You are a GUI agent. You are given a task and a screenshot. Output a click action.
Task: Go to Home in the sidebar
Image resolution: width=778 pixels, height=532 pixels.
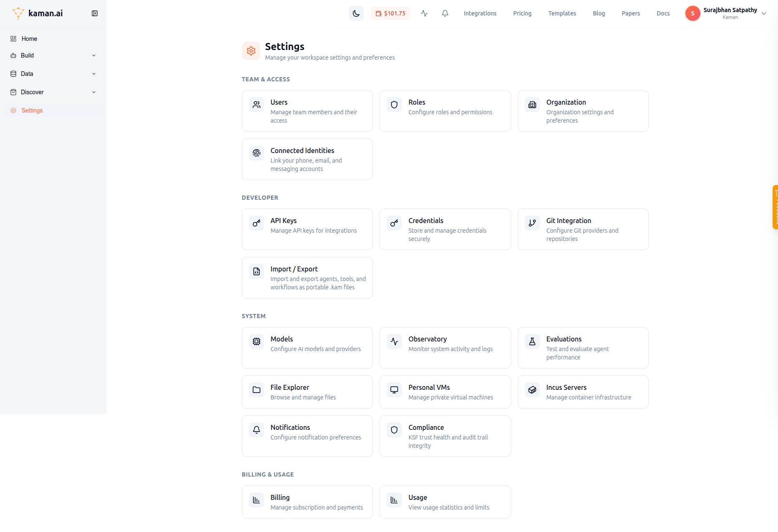(29, 39)
